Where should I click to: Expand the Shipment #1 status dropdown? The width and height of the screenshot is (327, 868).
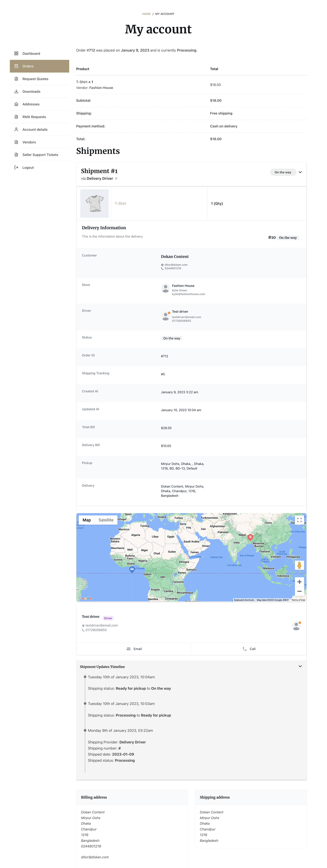(299, 172)
